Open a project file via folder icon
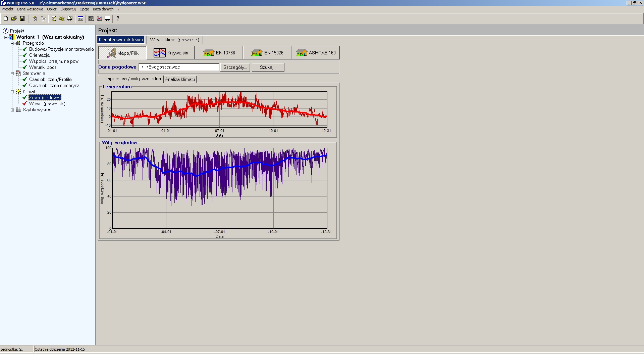This screenshot has width=644, height=354. tap(14, 18)
